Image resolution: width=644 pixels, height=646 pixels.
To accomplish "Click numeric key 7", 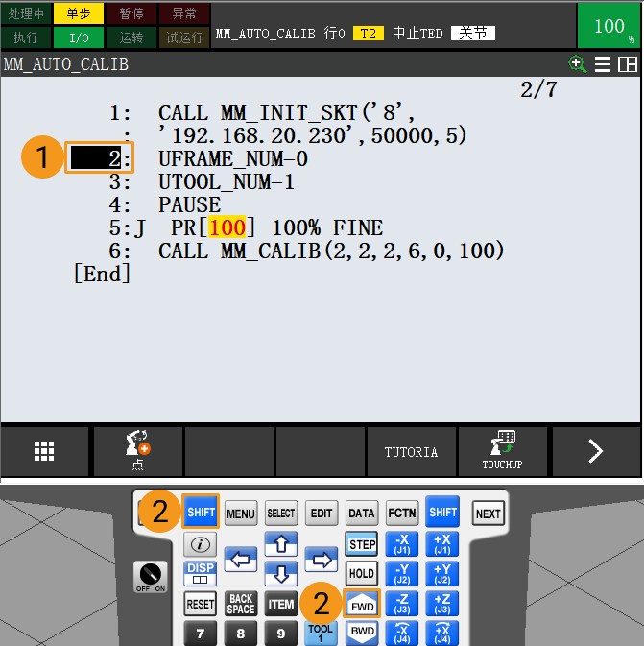I will coord(201,634).
